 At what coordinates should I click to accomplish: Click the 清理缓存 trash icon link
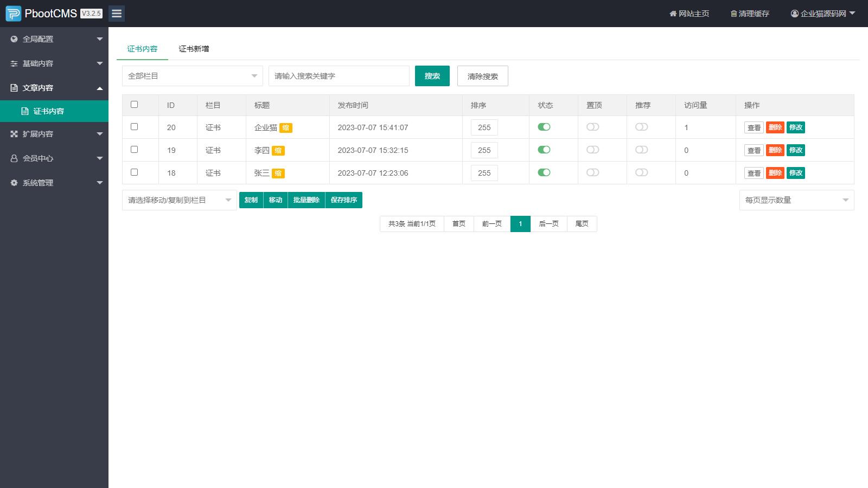tap(750, 14)
